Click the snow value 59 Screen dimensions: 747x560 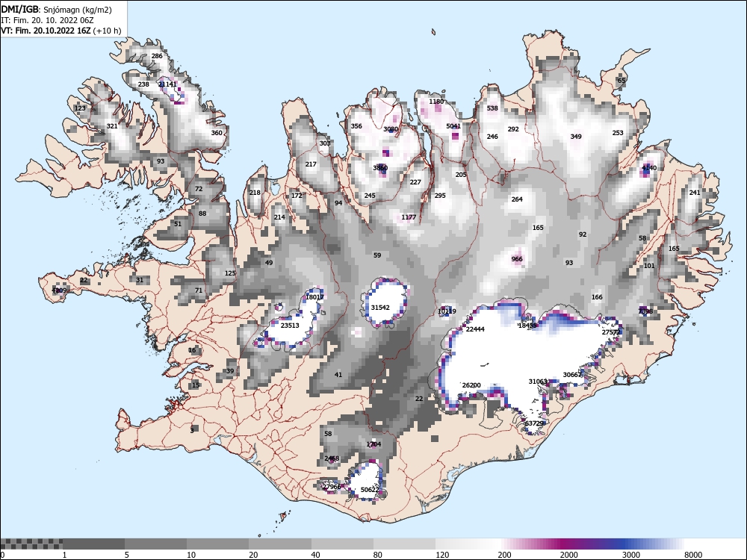(x=377, y=255)
